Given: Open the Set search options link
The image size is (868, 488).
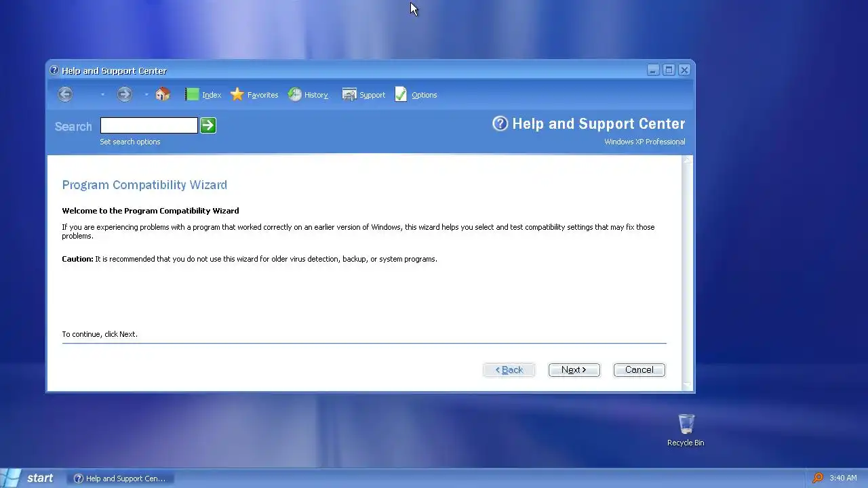Looking at the screenshot, I should (130, 142).
